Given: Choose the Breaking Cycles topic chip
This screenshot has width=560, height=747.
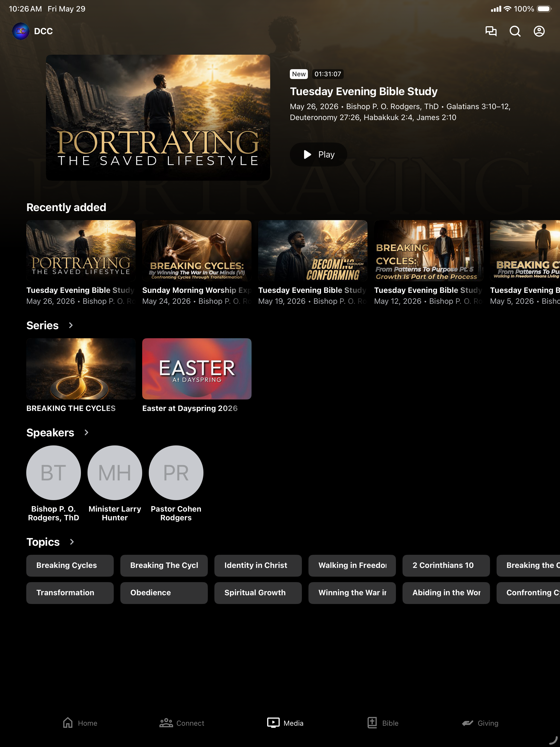Looking at the screenshot, I should pyautogui.click(x=70, y=565).
